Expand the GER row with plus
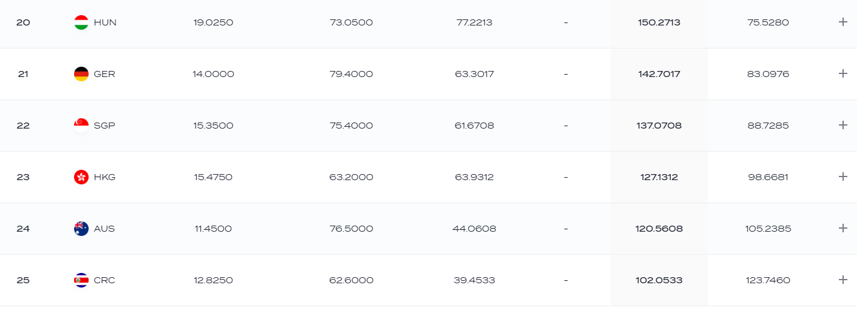The image size is (868, 316). (x=843, y=73)
